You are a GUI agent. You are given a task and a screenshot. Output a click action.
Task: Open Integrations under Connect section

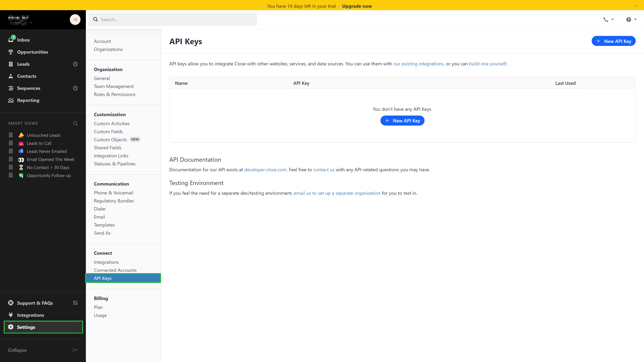pyautogui.click(x=106, y=262)
